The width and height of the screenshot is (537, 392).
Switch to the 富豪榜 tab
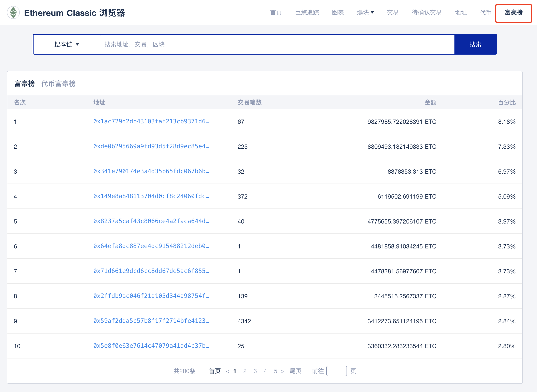pos(25,84)
